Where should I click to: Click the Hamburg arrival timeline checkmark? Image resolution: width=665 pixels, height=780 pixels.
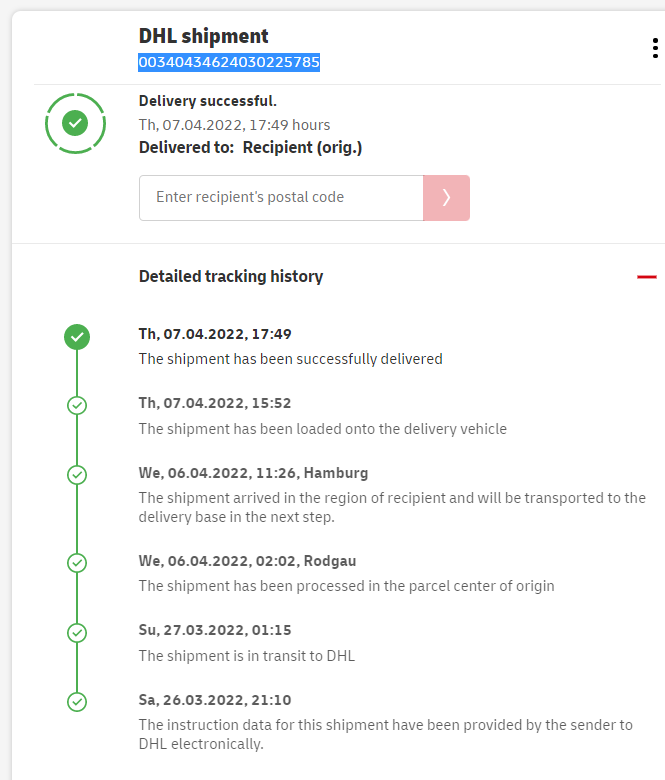coord(77,475)
